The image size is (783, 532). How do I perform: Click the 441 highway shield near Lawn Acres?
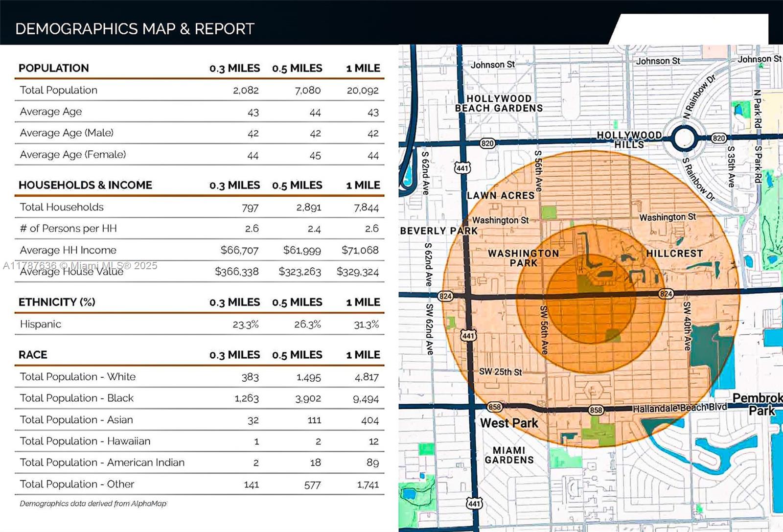click(462, 168)
